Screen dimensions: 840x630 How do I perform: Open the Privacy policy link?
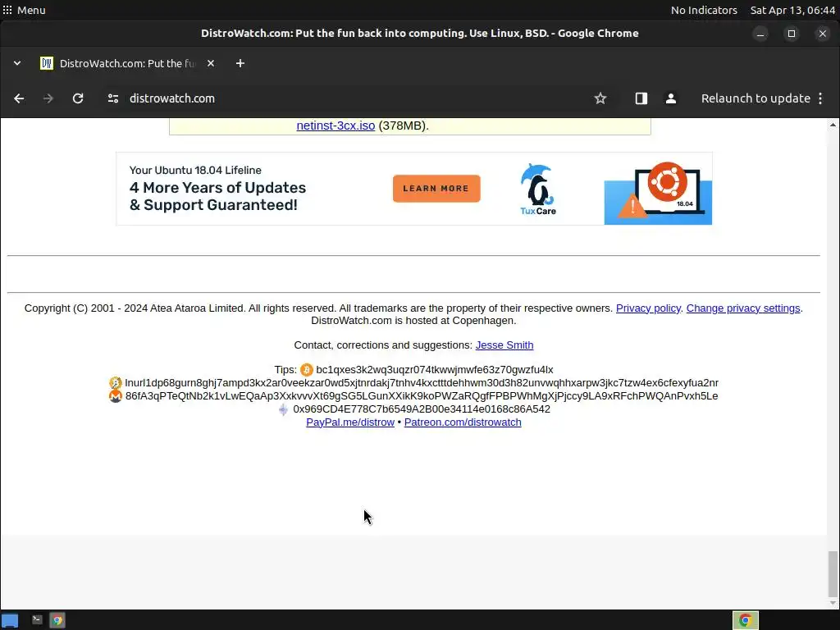[648, 308]
